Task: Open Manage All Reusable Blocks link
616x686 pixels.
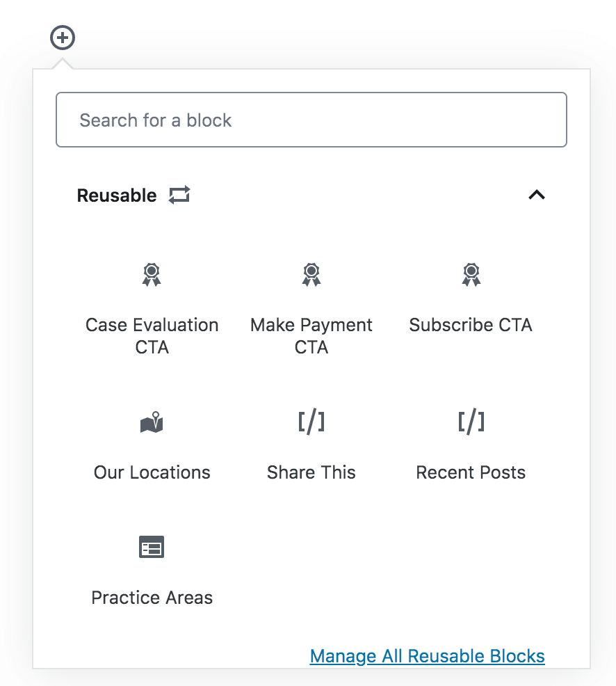Action: [427, 656]
